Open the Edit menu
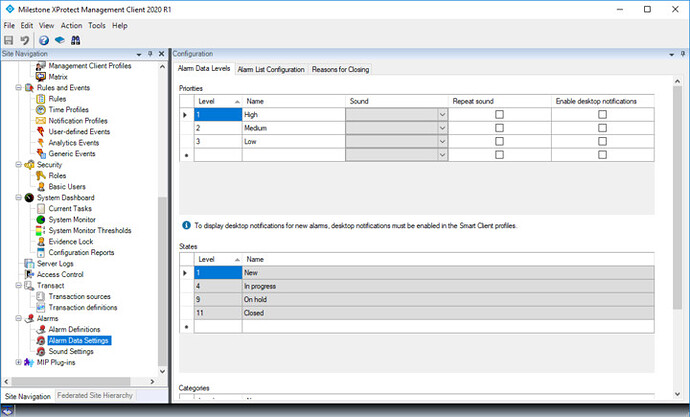Viewport: 690px width, 417px height. (x=27, y=26)
